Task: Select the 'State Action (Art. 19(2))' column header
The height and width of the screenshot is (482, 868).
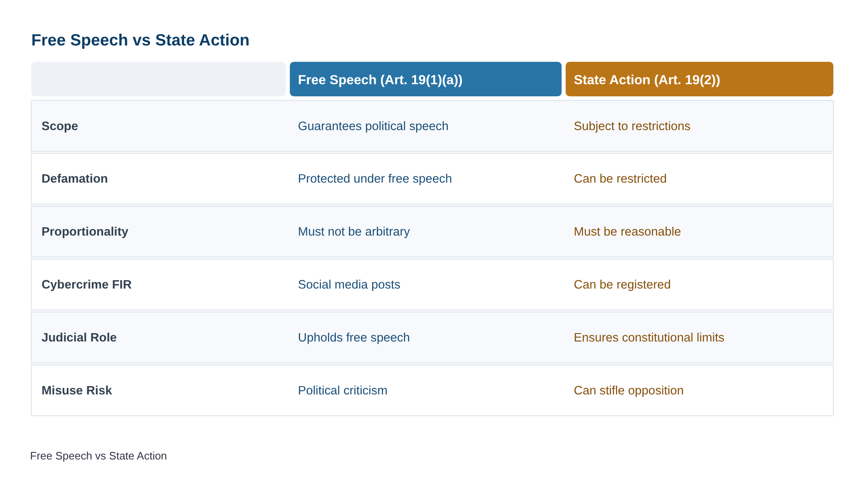Action: pyautogui.click(x=699, y=79)
